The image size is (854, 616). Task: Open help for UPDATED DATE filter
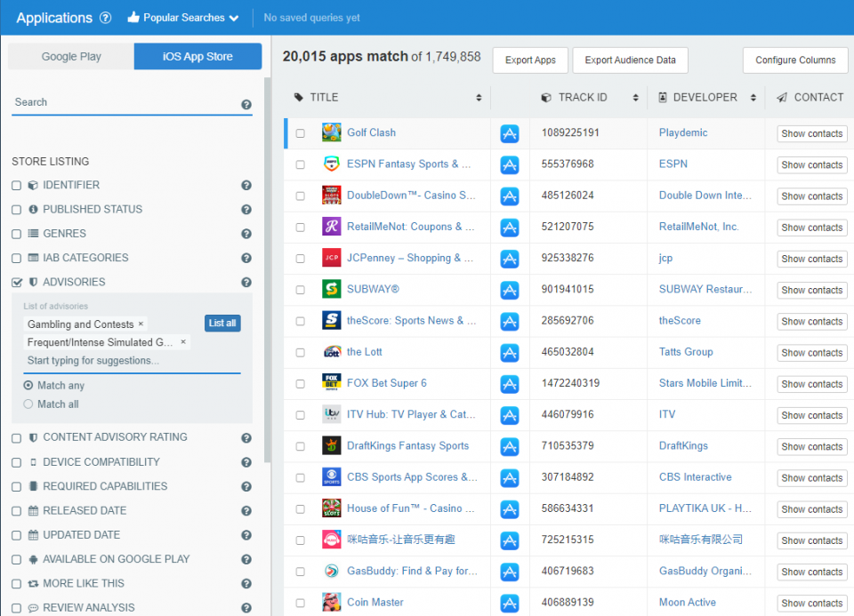[246, 535]
